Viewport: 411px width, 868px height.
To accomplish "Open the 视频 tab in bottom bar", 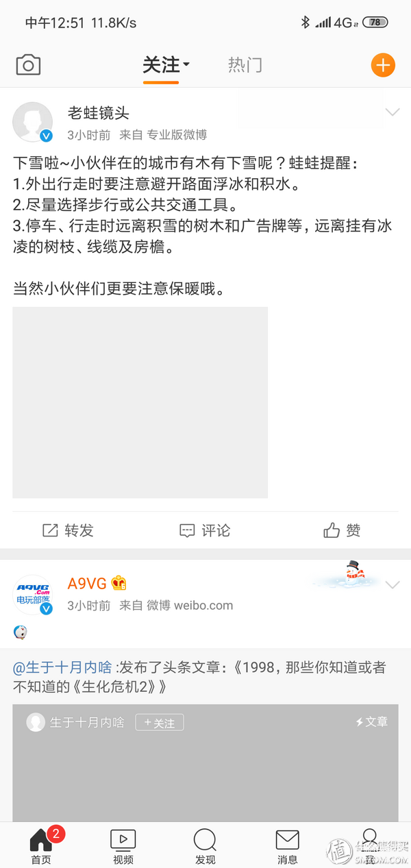I will pos(123,845).
